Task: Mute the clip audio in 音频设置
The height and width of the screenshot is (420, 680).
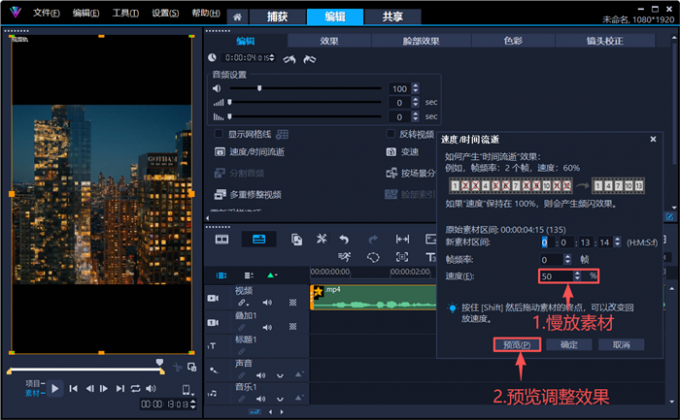Action: click(217, 89)
